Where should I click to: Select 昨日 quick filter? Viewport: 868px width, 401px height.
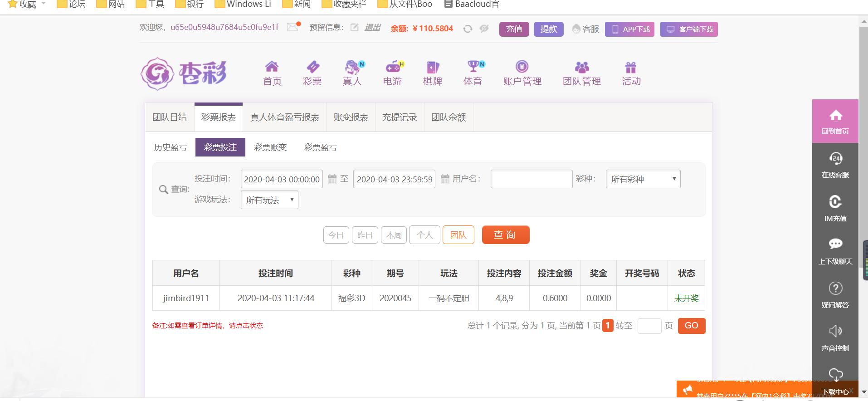pyautogui.click(x=365, y=235)
